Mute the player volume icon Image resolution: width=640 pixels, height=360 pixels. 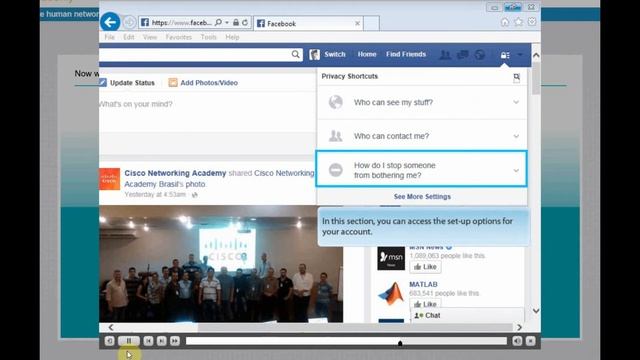(517, 341)
